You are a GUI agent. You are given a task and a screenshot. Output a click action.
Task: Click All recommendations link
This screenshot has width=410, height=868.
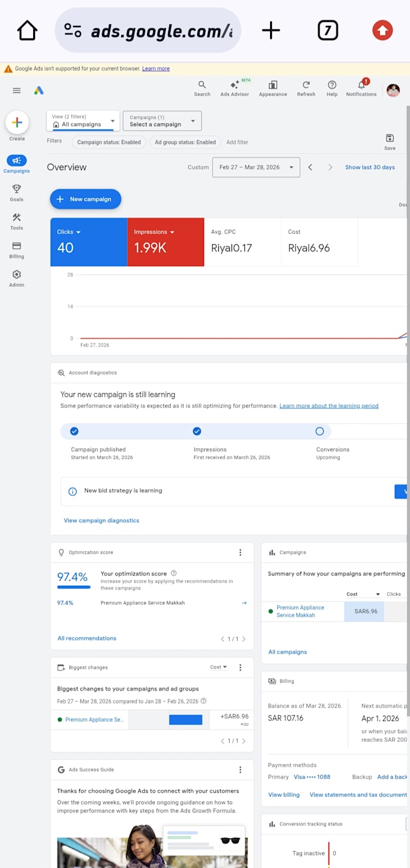87,638
